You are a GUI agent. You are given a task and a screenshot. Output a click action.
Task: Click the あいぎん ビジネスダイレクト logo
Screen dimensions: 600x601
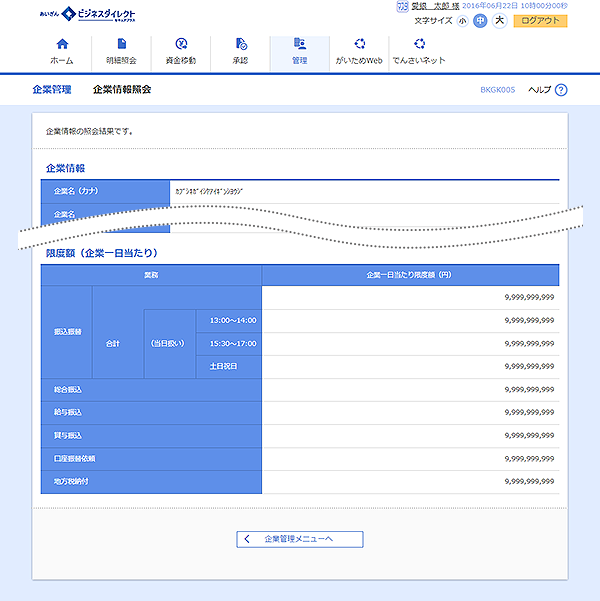pos(88,14)
